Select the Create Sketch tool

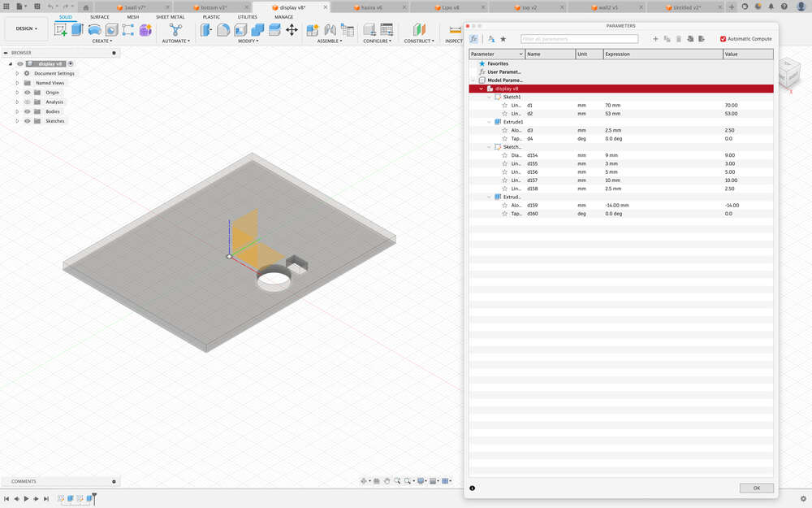coord(61,29)
